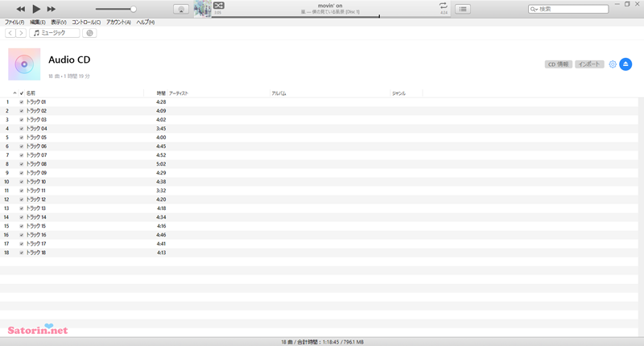Toggle sort order arrow in header
Screen dimensions: 644x346
pos(14,93)
